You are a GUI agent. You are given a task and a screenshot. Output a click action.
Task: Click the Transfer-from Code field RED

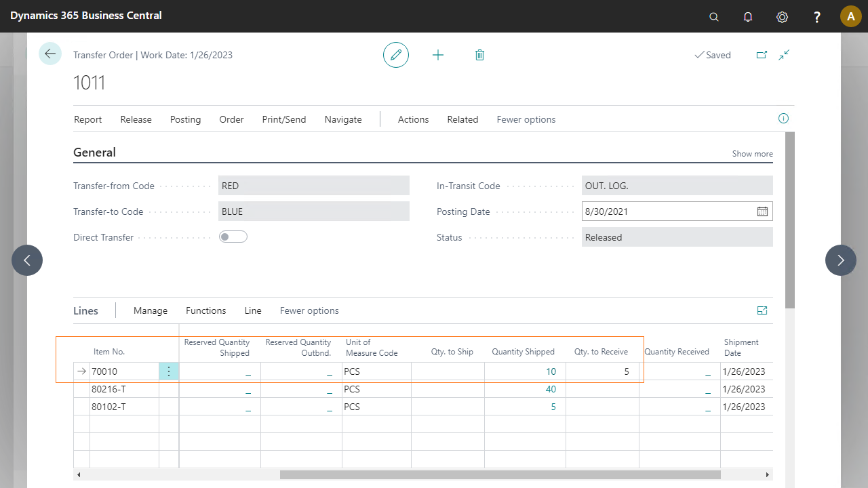tap(315, 186)
